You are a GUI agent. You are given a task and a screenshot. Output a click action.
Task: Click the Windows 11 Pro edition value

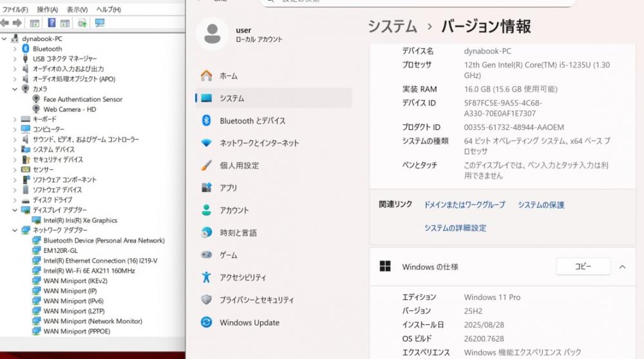[x=492, y=297]
